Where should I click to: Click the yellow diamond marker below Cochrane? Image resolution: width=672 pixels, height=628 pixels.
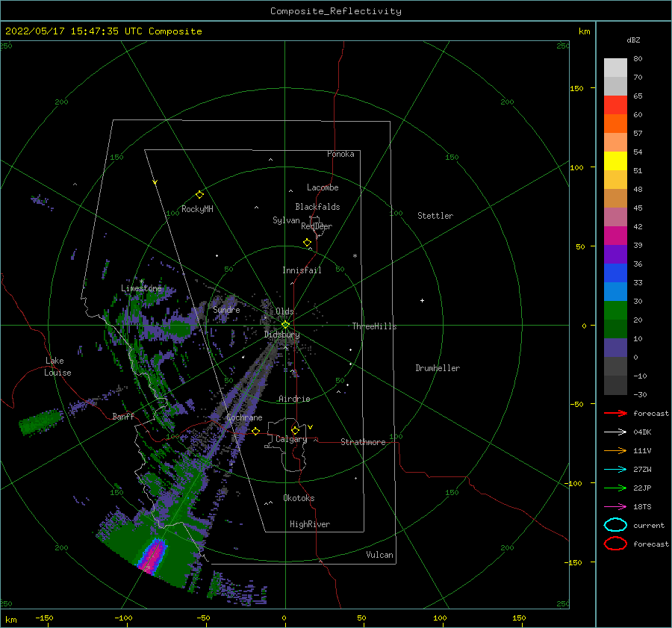pyautogui.click(x=255, y=431)
